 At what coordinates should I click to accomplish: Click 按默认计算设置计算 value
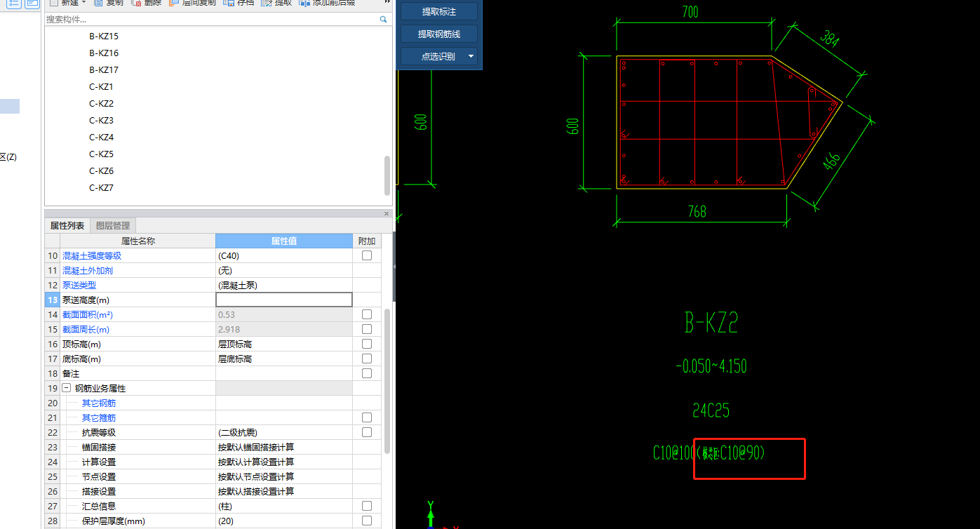pos(256,462)
